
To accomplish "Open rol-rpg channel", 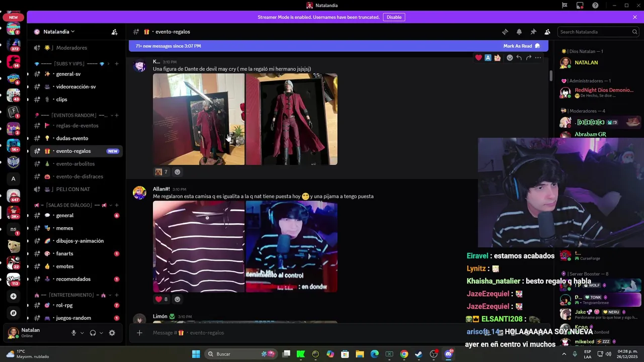I will [76, 305].
